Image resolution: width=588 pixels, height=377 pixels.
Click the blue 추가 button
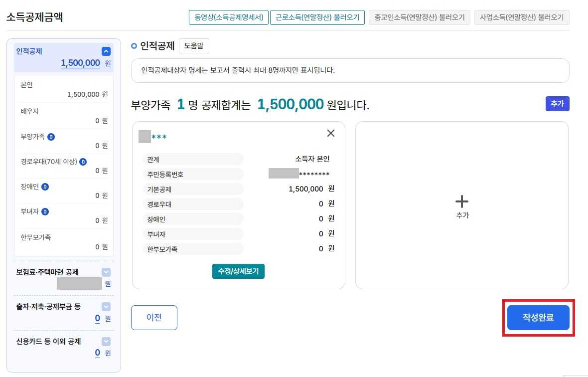click(557, 104)
